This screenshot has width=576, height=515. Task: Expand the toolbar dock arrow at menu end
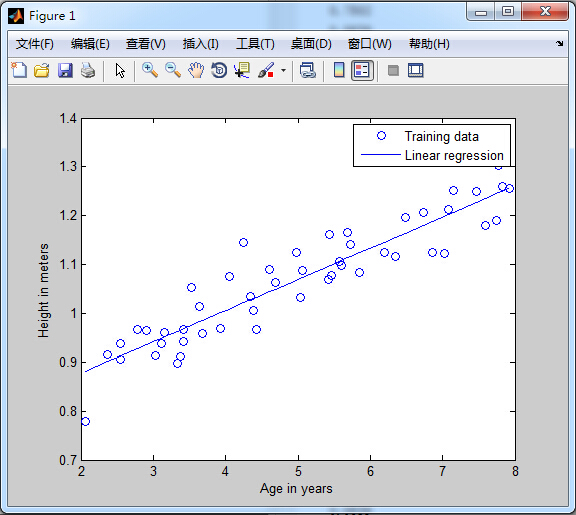coord(559,44)
